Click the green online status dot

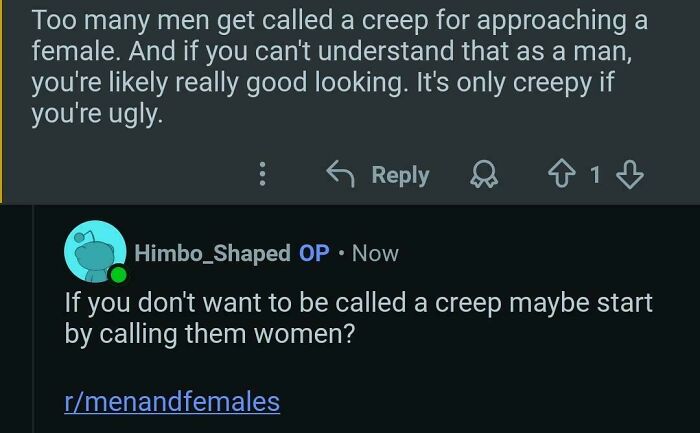coord(119,274)
